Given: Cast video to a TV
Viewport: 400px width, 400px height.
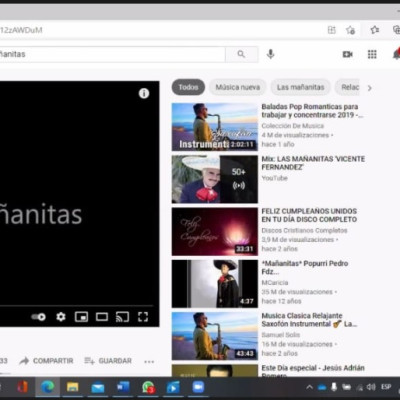Looking at the screenshot, I should (x=122, y=317).
